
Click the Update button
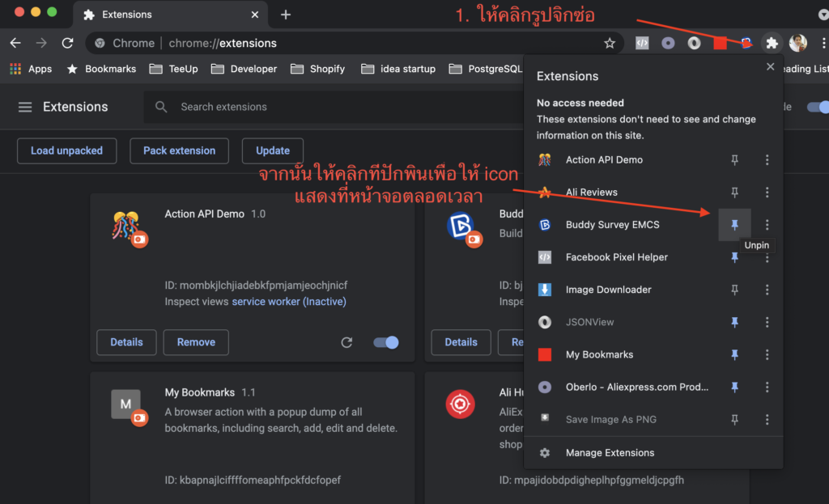tap(273, 150)
